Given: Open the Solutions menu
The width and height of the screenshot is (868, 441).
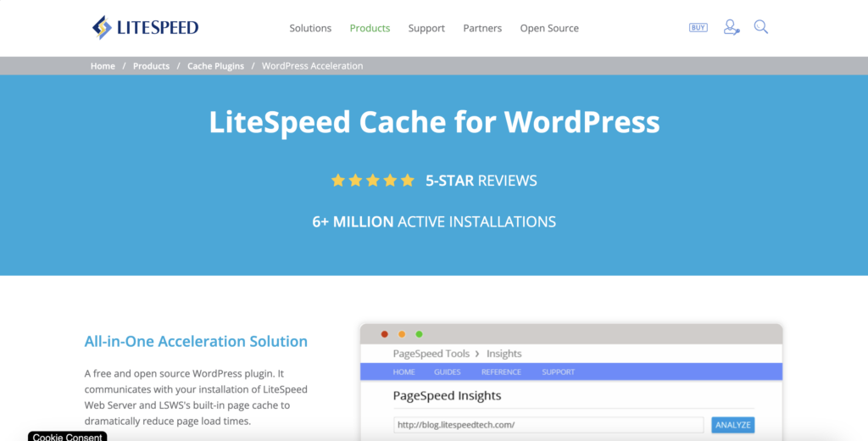Looking at the screenshot, I should pyautogui.click(x=310, y=28).
